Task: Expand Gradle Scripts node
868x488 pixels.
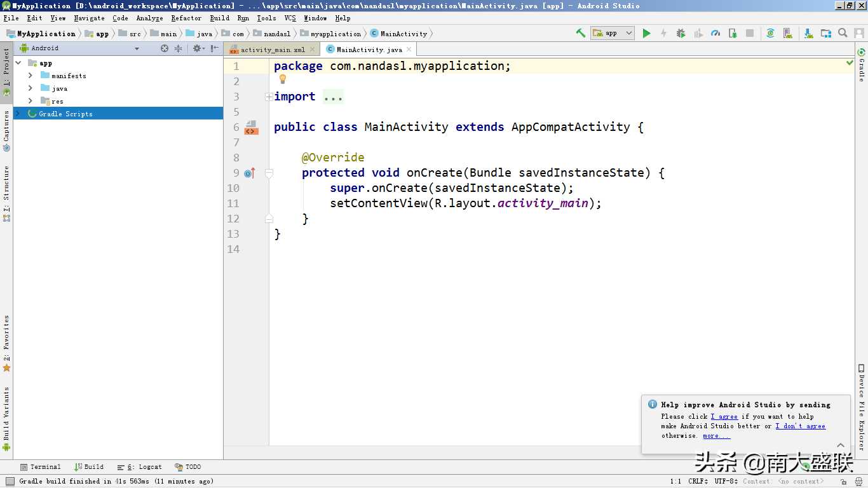Action: pos(18,114)
